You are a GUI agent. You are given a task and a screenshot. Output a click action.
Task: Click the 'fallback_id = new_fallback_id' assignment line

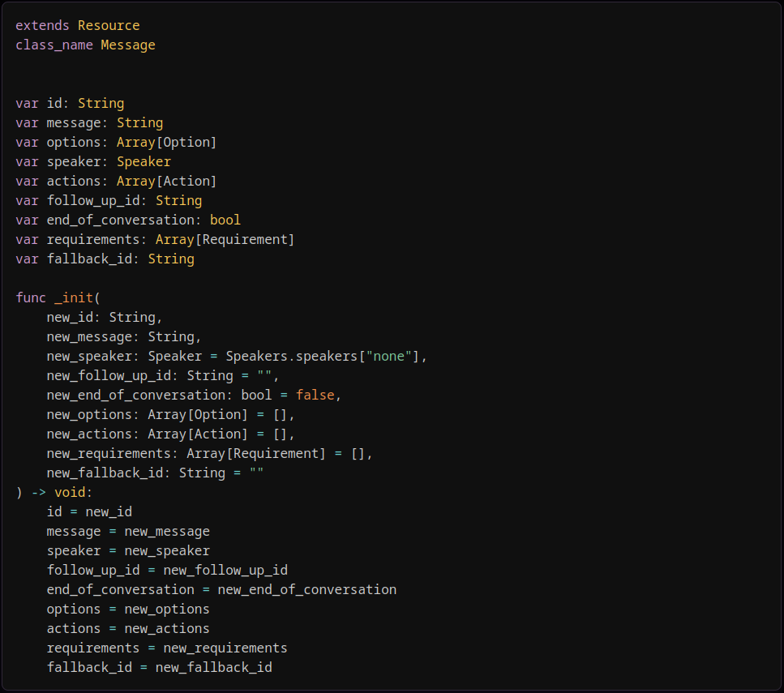coord(159,667)
